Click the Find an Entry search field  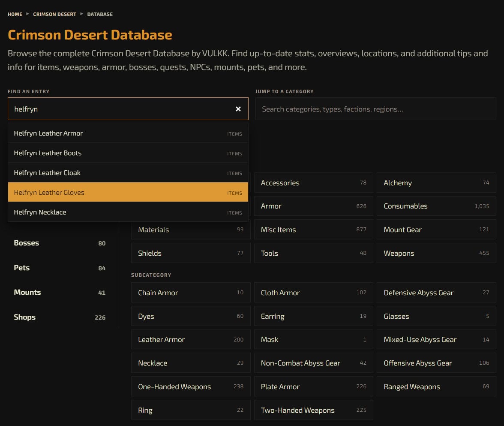[x=128, y=109]
